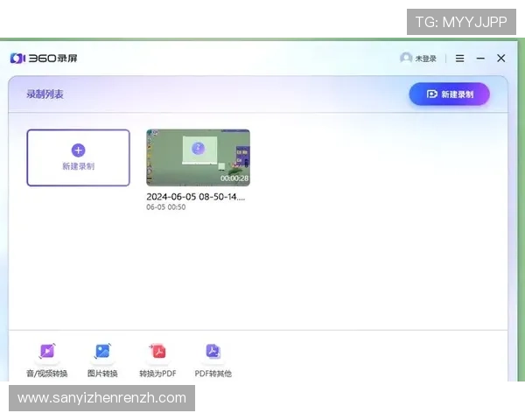Click the 360录屏 logo icon
Viewport: 525px width, 420px height.
(17, 59)
